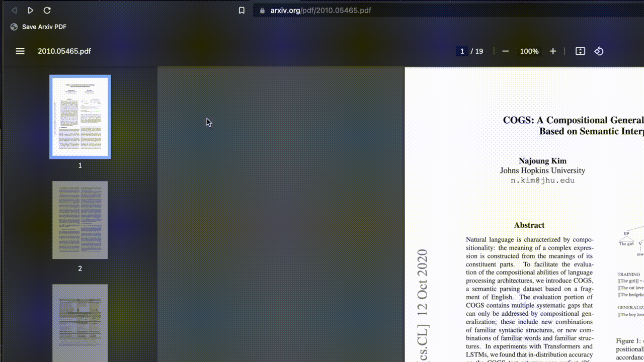Screen dimensions: 644x362
Task: Open the Save Arxiv PDF bookmark
Action: click(38, 27)
